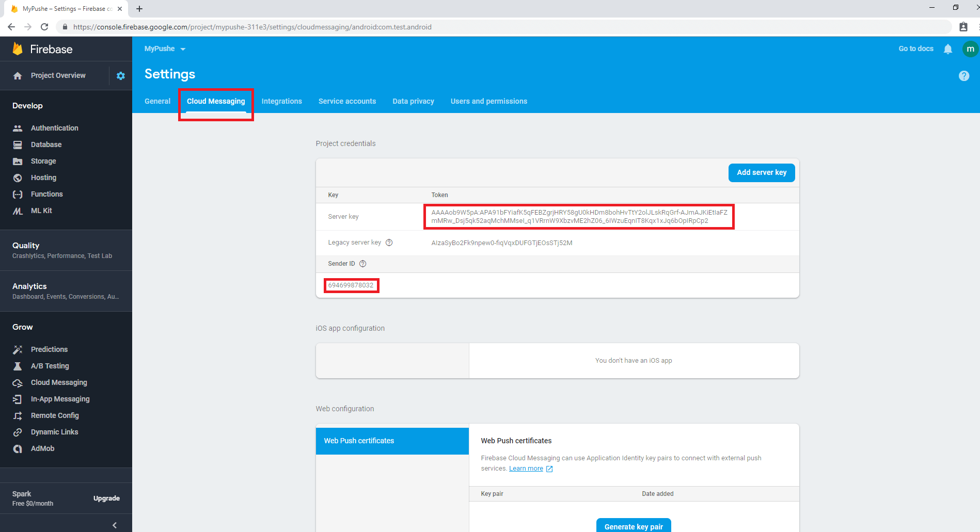This screenshot has height=532, width=980.
Task: Open Cloud Messaging in Grow sidebar
Action: 59,382
